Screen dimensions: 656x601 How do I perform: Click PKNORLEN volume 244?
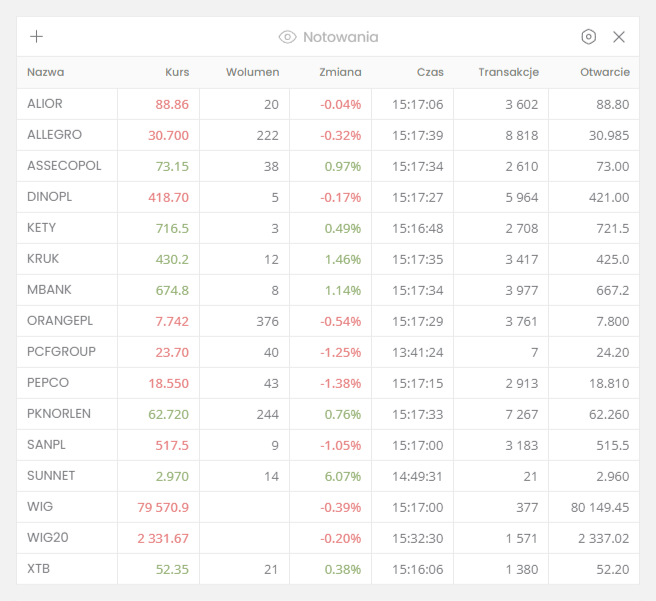pyautogui.click(x=268, y=414)
